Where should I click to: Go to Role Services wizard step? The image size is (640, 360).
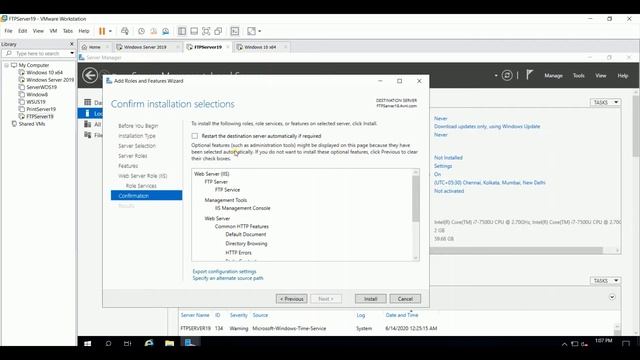[141, 186]
